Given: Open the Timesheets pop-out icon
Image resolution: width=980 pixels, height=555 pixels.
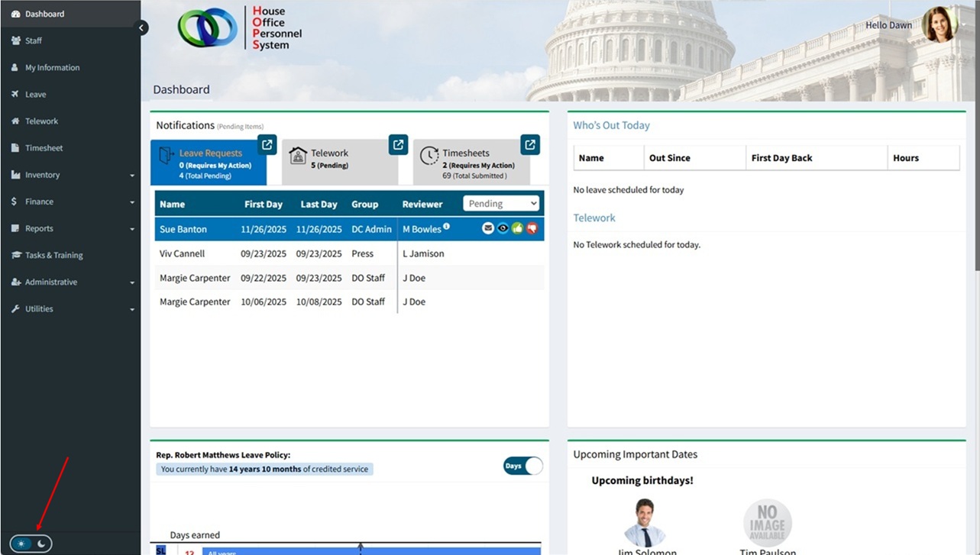Looking at the screenshot, I should 530,144.
